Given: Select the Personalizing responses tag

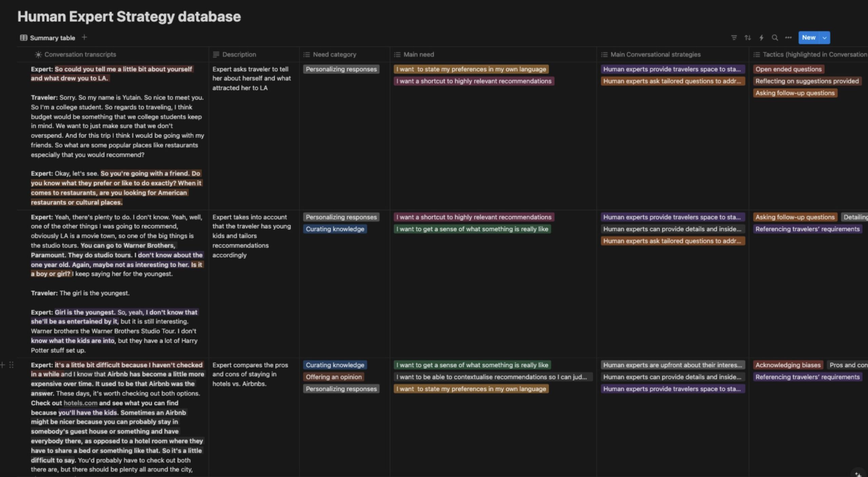Looking at the screenshot, I should (x=341, y=69).
